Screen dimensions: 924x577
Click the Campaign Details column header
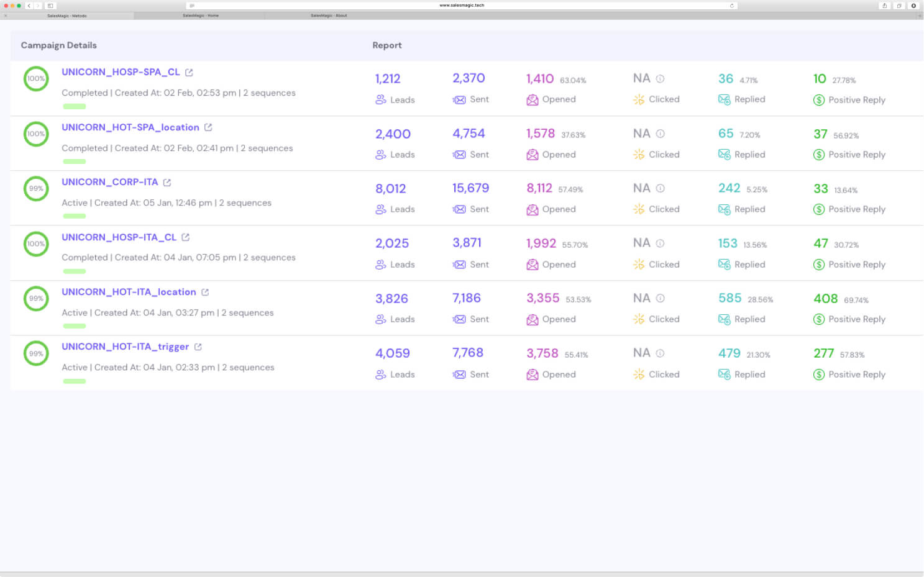point(59,45)
